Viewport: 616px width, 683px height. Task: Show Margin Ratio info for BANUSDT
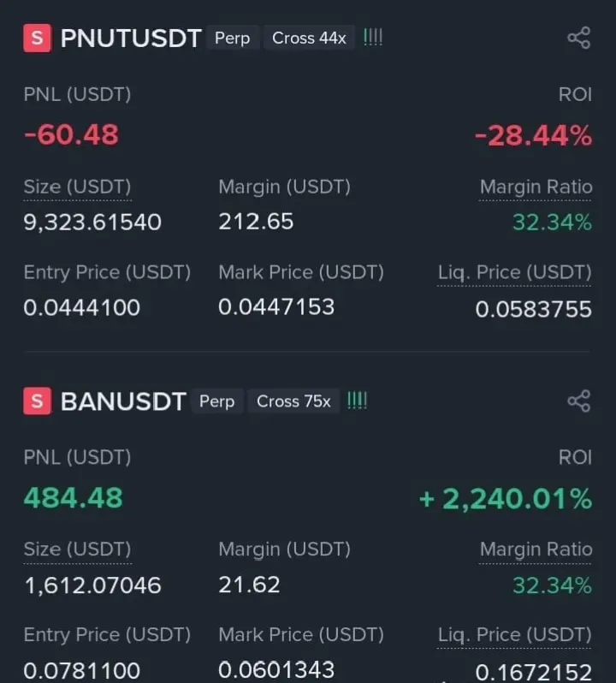pos(536,549)
